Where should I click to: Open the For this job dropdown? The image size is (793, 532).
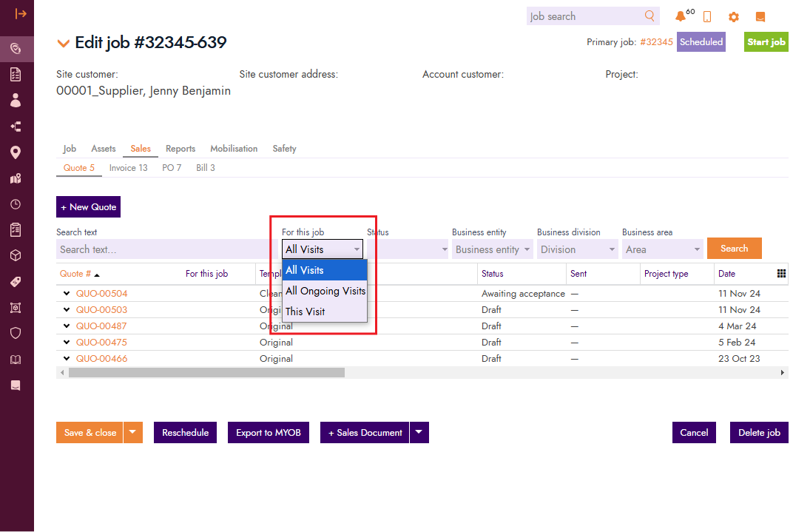point(323,249)
